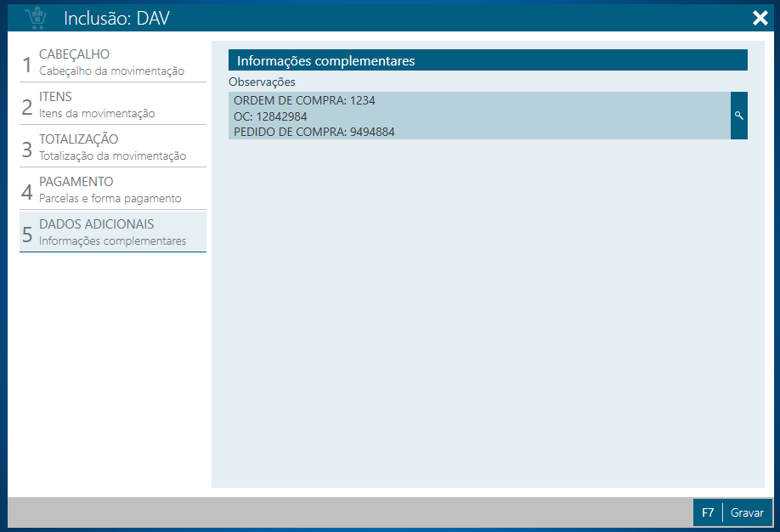Switch to step 3 TOTALIZAÇÃO
This screenshot has width=780, height=532.
click(x=113, y=147)
